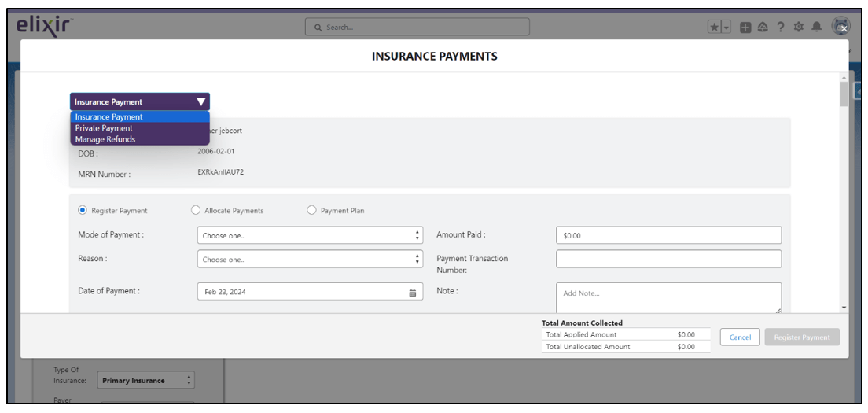868x413 pixels.
Task: Open the Date of Payment calendar icon
Action: pyautogui.click(x=412, y=292)
